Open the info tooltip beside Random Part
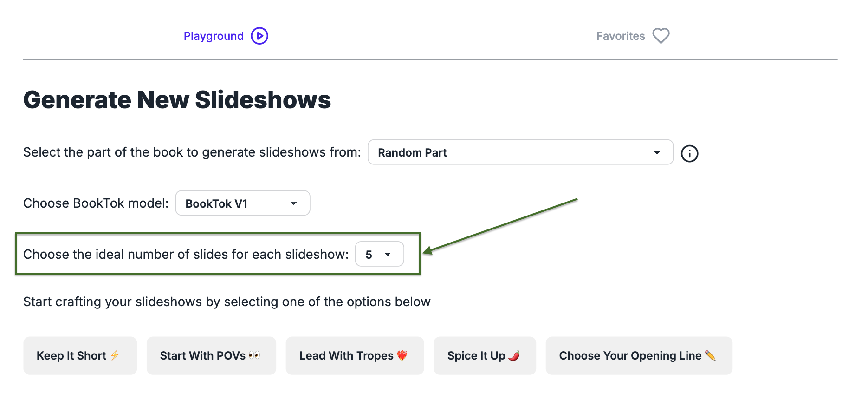This screenshot has height=413, width=868. coord(690,153)
